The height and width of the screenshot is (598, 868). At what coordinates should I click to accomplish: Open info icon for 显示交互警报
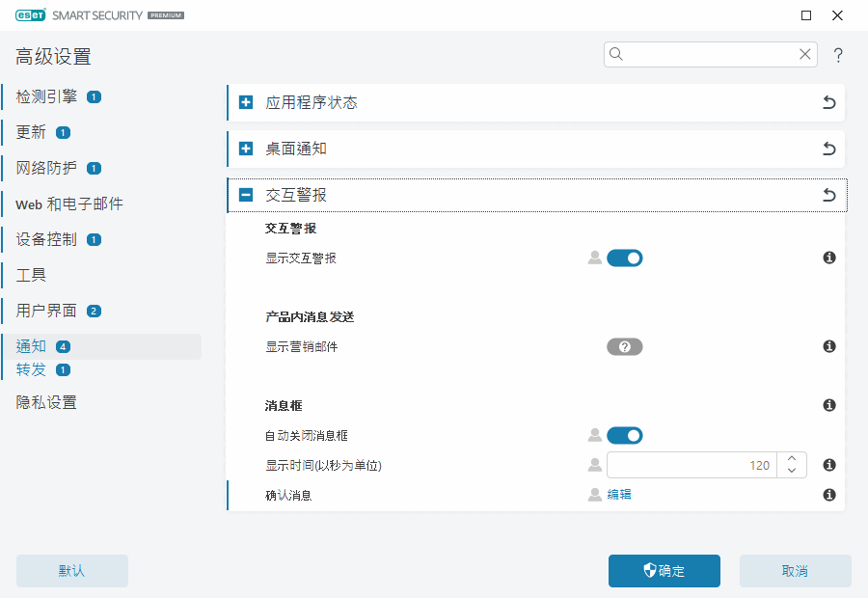pyautogui.click(x=828, y=258)
